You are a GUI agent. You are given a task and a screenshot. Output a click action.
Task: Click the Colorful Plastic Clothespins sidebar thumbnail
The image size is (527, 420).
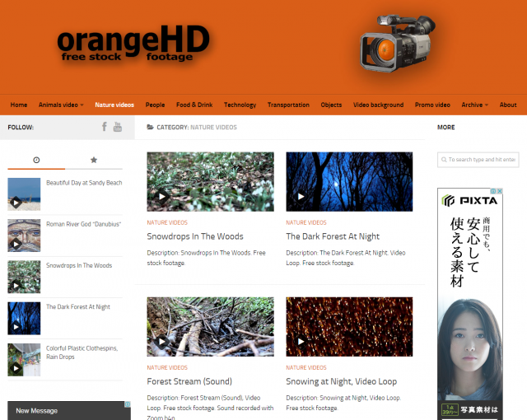[24, 360]
